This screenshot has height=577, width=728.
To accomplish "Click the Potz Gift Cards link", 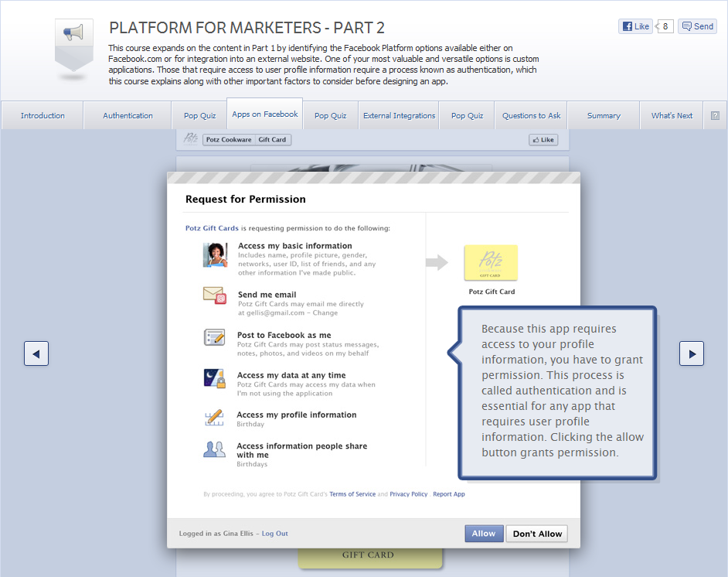I will pyautogui.click(x=212, y=228).
